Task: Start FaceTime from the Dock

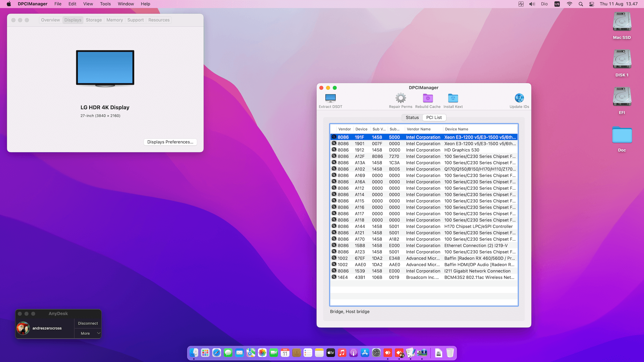Action: pos(274,353)
